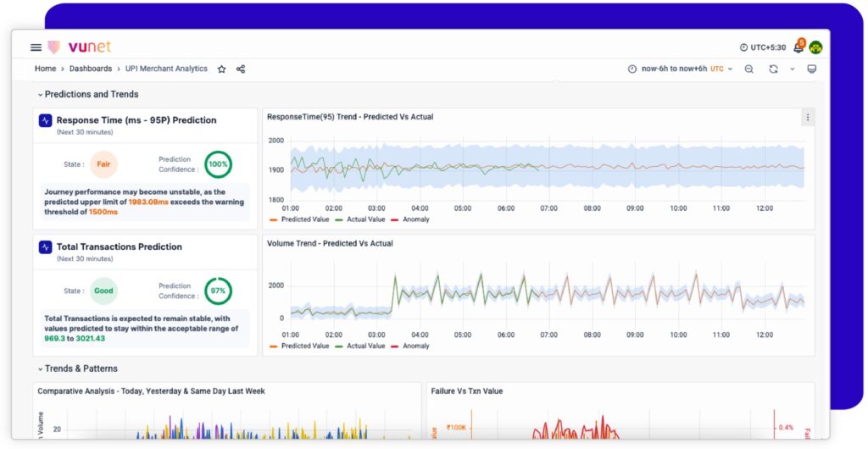
Task: Open the user profile avatar
Action: tap(815, 47)
